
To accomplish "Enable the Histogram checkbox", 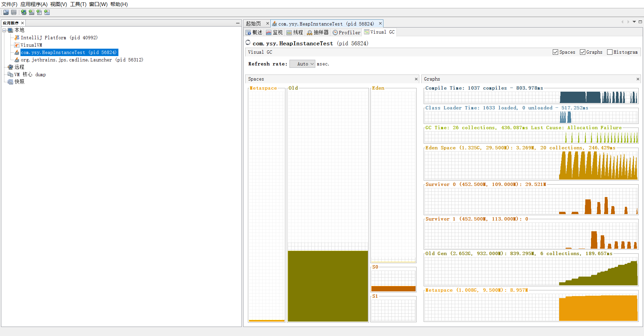I will pos(610,52).
